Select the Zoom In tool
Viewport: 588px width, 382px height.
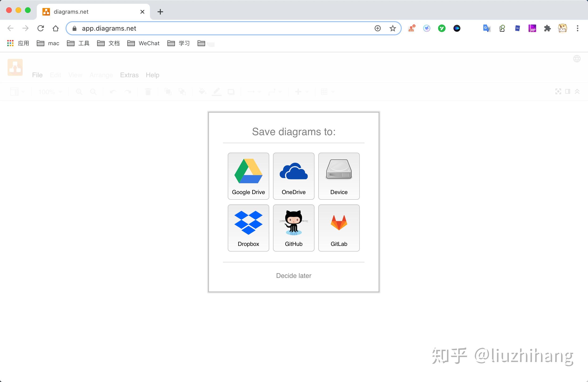(x=79, y=92)
